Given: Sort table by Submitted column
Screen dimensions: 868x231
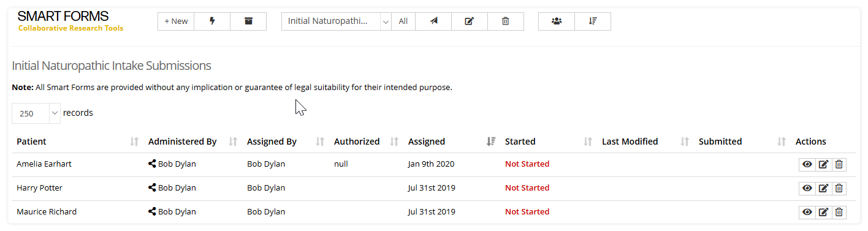Looking at the screenshot, I should pos(742,142).
